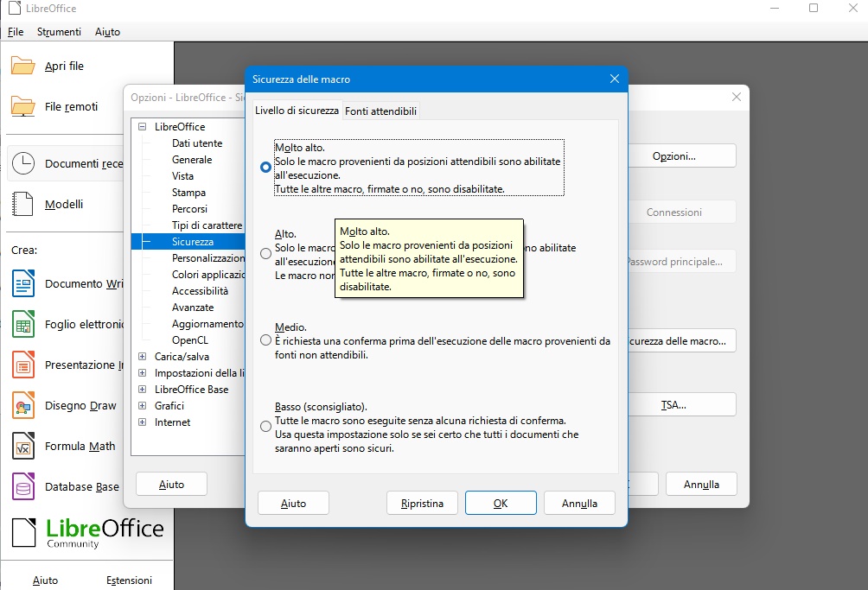
Task: Switch to Fonti attendibili tab
Action: 381,111
